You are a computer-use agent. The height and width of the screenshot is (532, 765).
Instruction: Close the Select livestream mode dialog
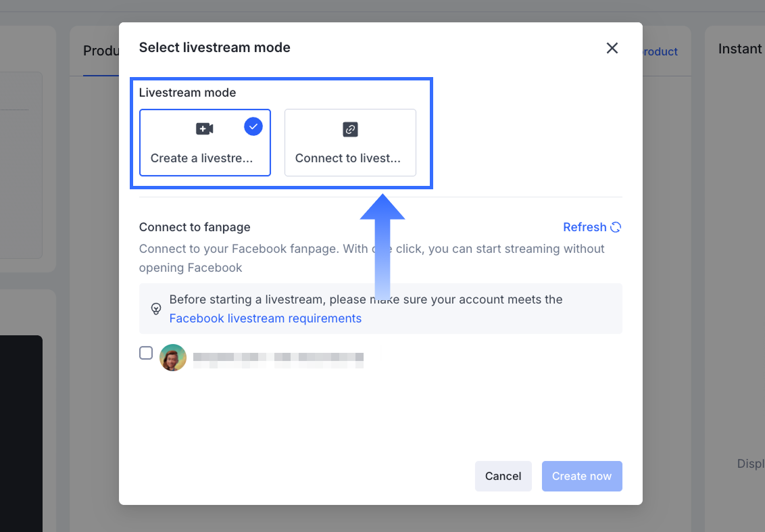click(612, 48)
